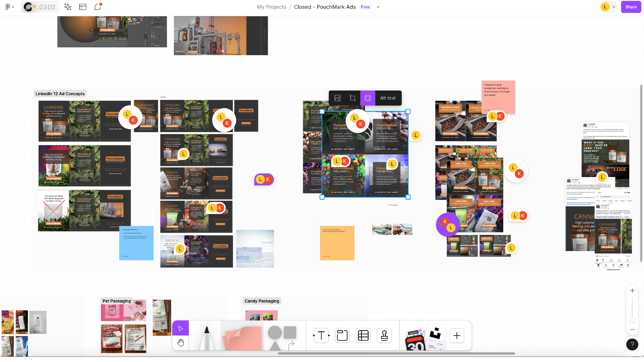Choose the Section tool
The width and height of the screenshot is (644, 362).
click(x=342, y=336)
